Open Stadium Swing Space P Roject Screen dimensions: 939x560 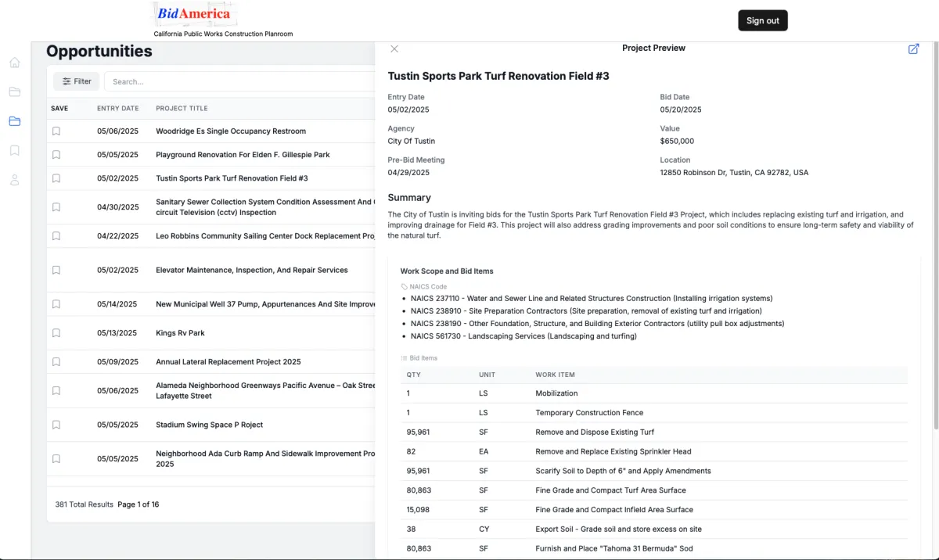tap(210, 425)
